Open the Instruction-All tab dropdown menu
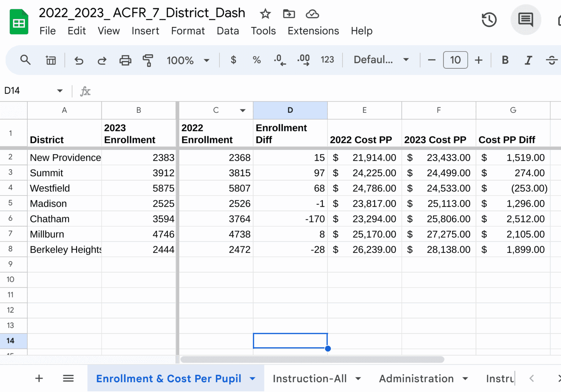 click(x=358, y=378)
